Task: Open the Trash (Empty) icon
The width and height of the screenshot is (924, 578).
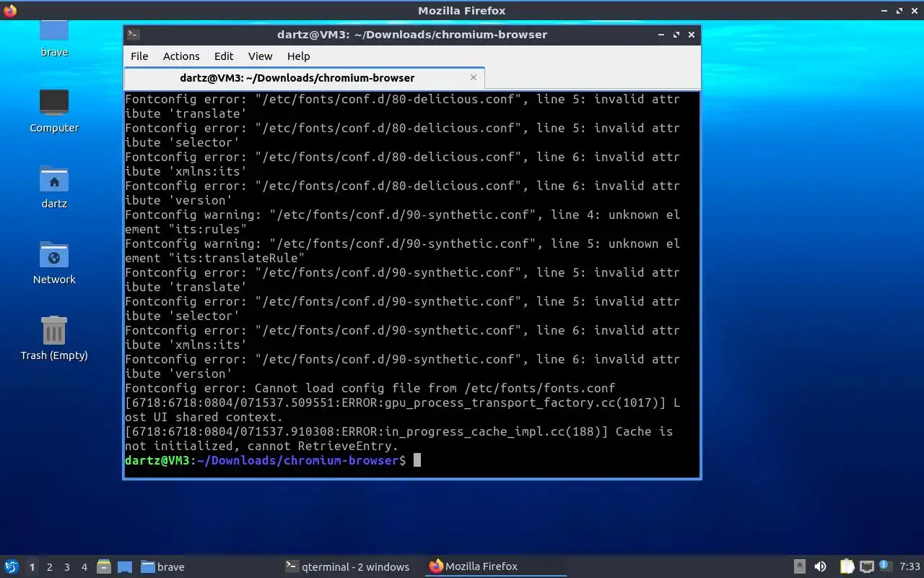Action: (54, 339)
